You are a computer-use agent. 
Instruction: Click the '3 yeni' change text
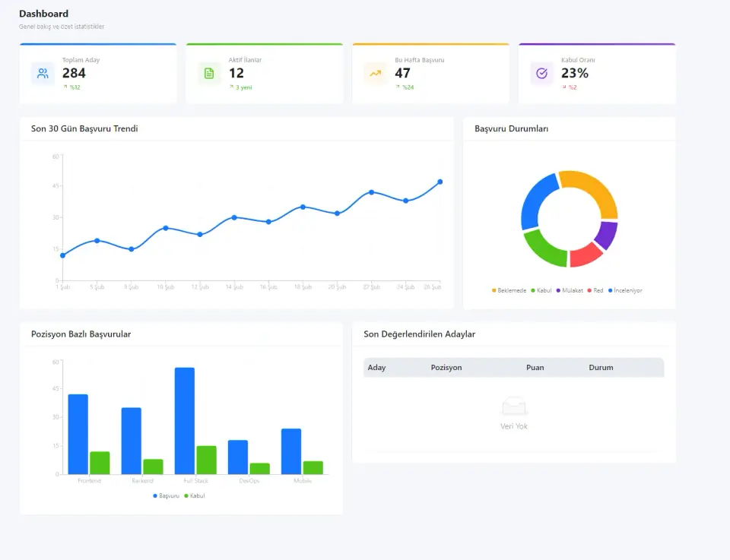(244, 87)
